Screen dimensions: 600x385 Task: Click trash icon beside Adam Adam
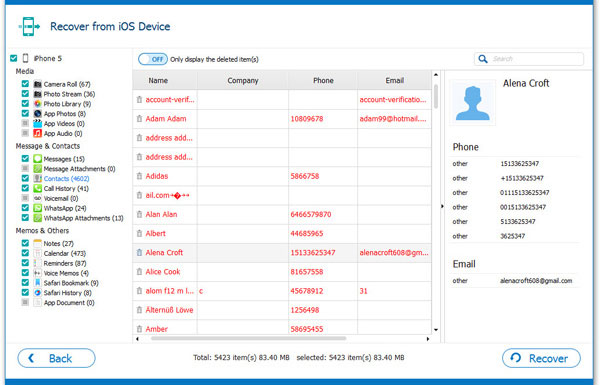tap(139, 119)
